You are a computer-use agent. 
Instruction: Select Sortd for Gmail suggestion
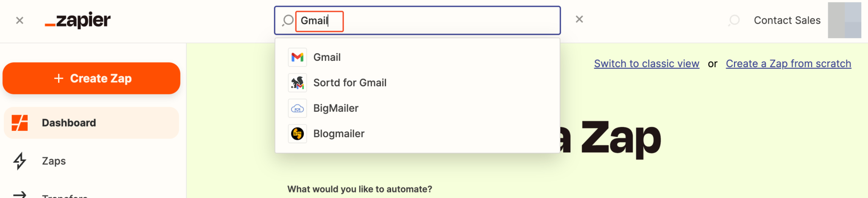pyautogui.click(x=350, y=83)
